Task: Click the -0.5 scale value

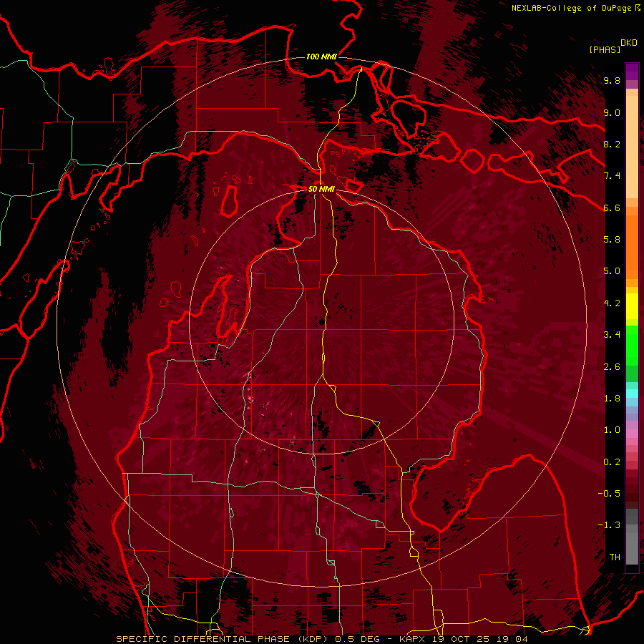Action: coord(609,494)
